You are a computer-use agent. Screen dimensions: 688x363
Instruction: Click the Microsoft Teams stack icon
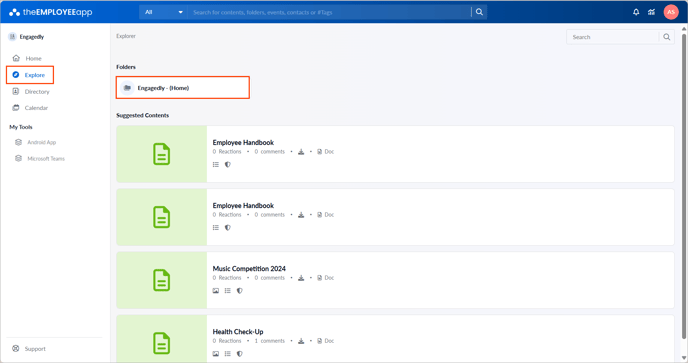(x=18, y=158)
